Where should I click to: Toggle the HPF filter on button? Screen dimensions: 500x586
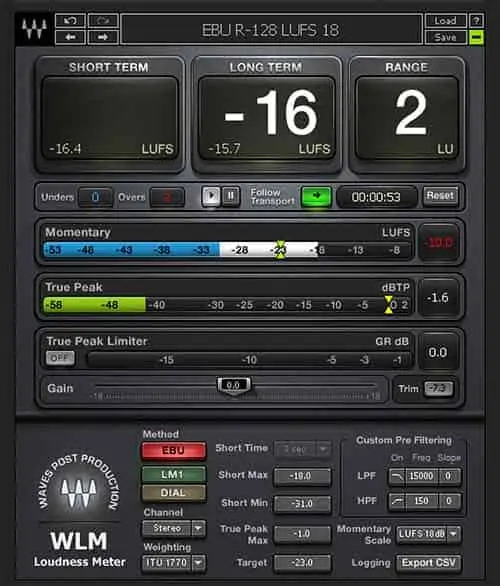tap(397, 501)
